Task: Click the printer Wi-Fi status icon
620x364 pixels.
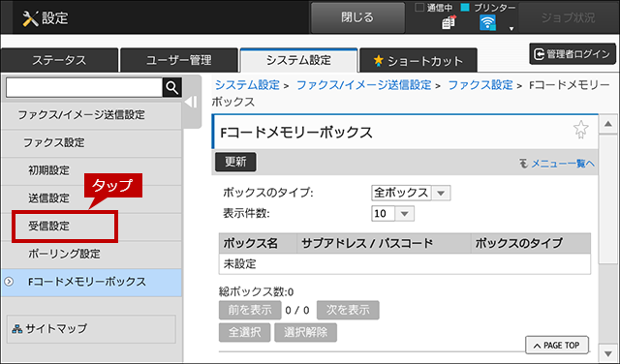Action: pos(487,23)
